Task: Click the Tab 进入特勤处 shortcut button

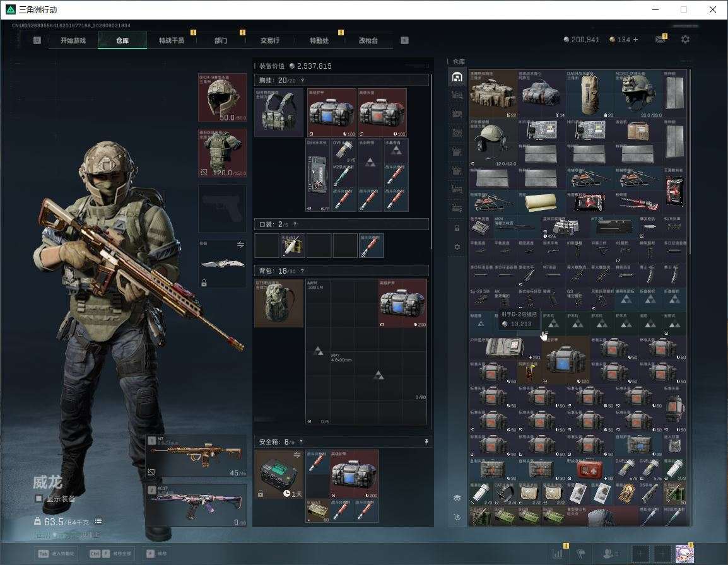Action: tap(57, 554)
